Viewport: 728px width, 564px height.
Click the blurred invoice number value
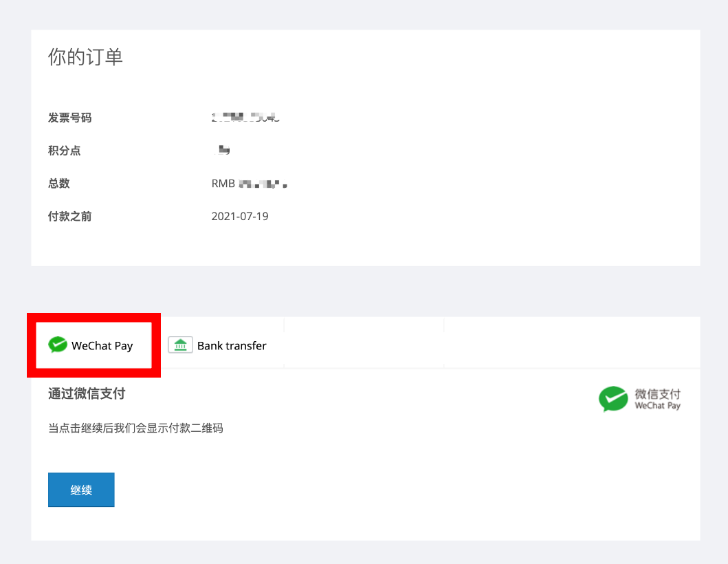click(x=245, y=118)
